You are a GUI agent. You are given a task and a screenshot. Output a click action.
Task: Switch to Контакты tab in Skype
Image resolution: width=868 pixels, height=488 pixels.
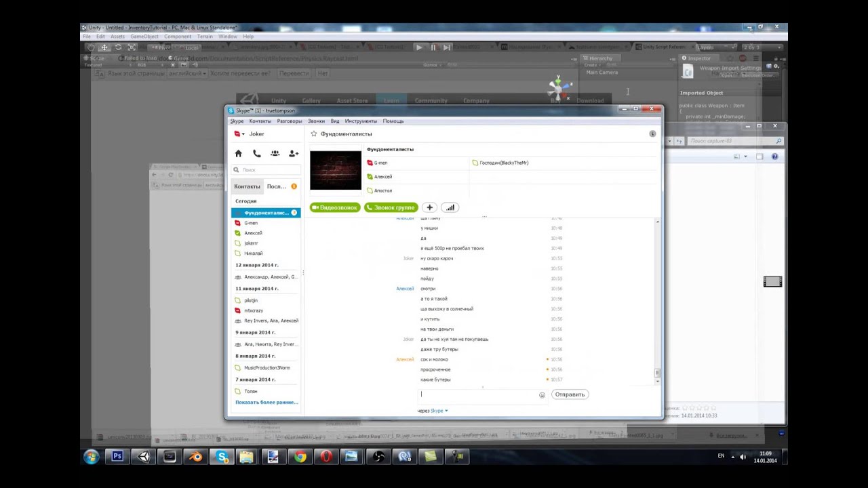[x=247, y=186]
